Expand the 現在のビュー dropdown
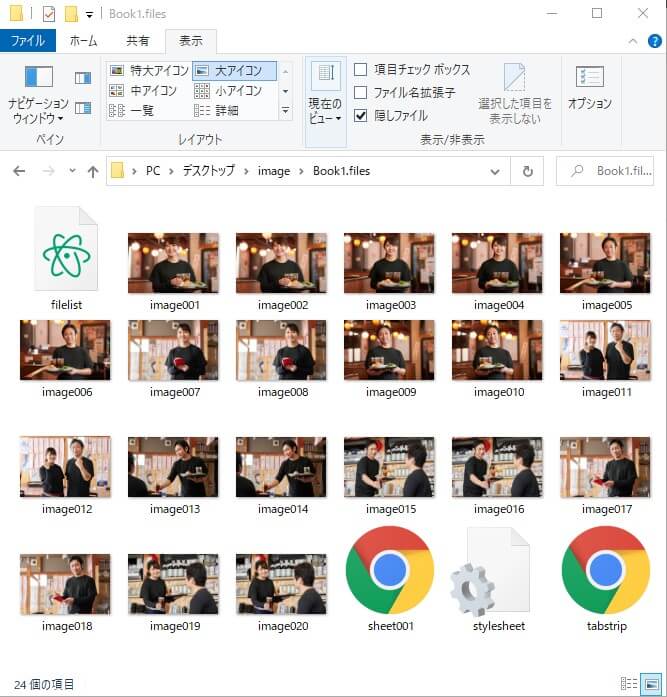Viewport: 667px width, 697px height. (325, 95)
